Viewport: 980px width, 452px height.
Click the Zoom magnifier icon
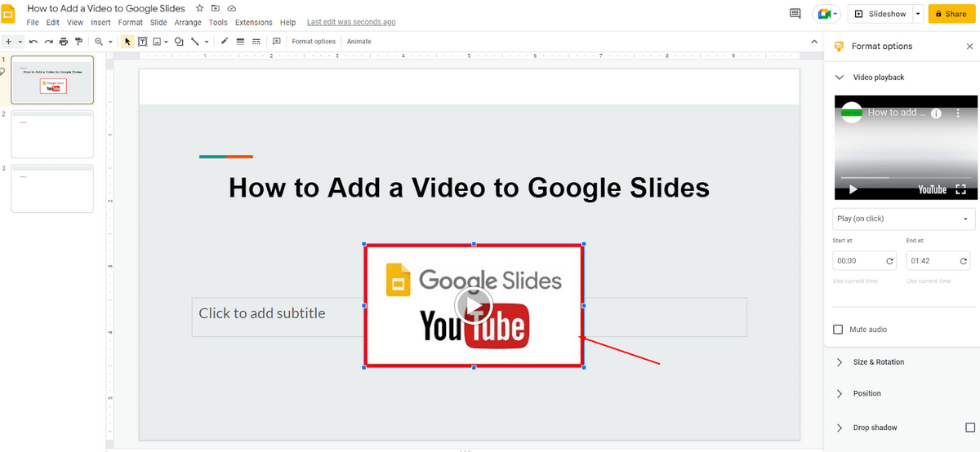click(x=100, y=42)
